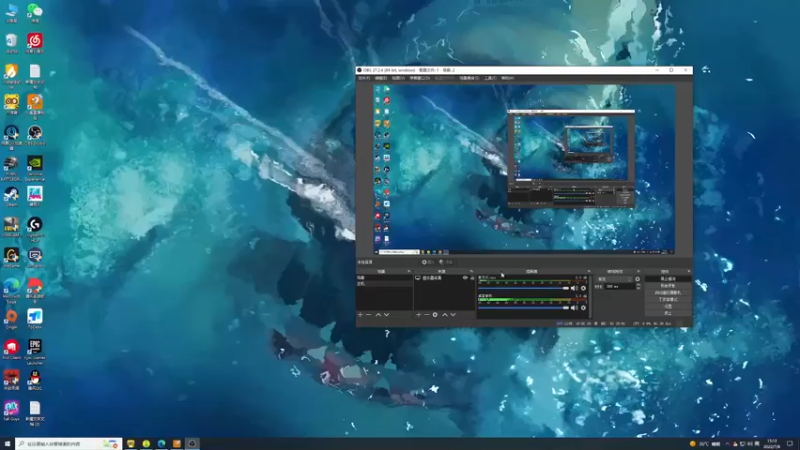Select GeForce Experience desktop icon
800x450 pixels.
(35, 168)
